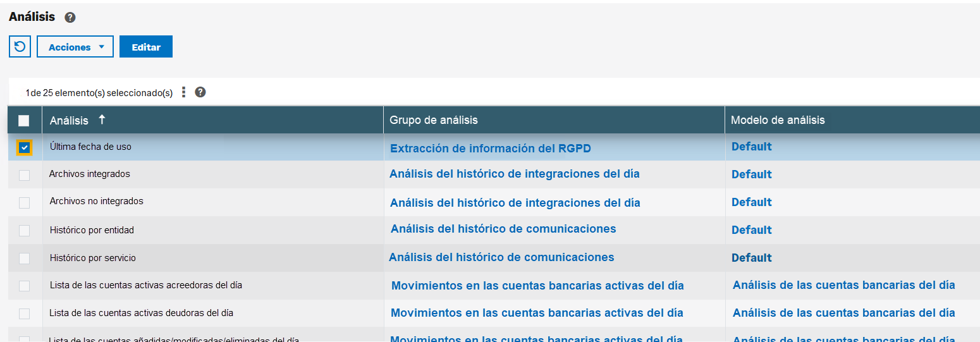Click the ascending sort arrow in Análisis column
This screenshot has width=980, height=342.
tap(102, 119)
